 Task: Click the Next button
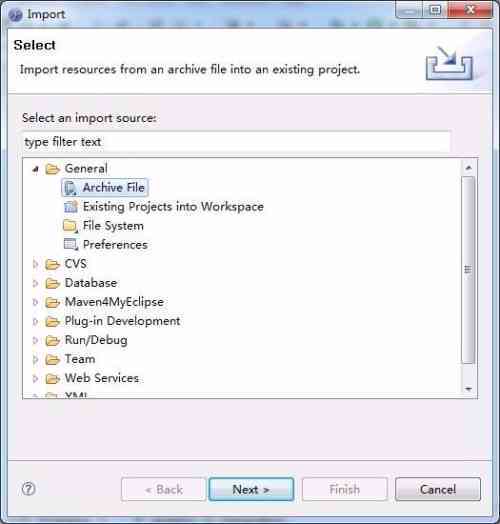pyautogui.click(x=251, y=489)
